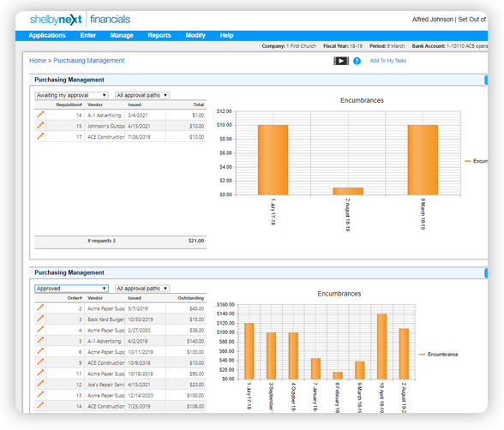Sort requisitions by Total column header
This screenshot has height=430, width=504.
[199, 105]
